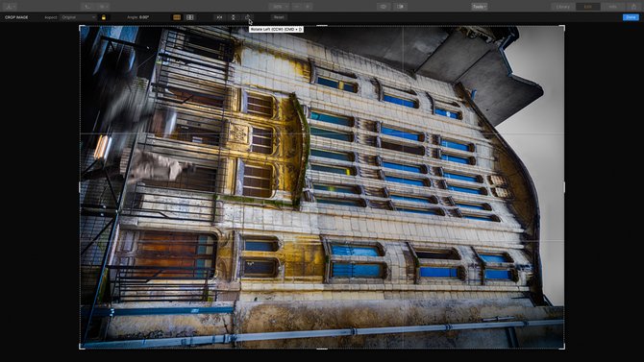The height and width of the screenshot is (362, 644).
Task: Expand the Tools dropdown menu
Action: [480, 7]
